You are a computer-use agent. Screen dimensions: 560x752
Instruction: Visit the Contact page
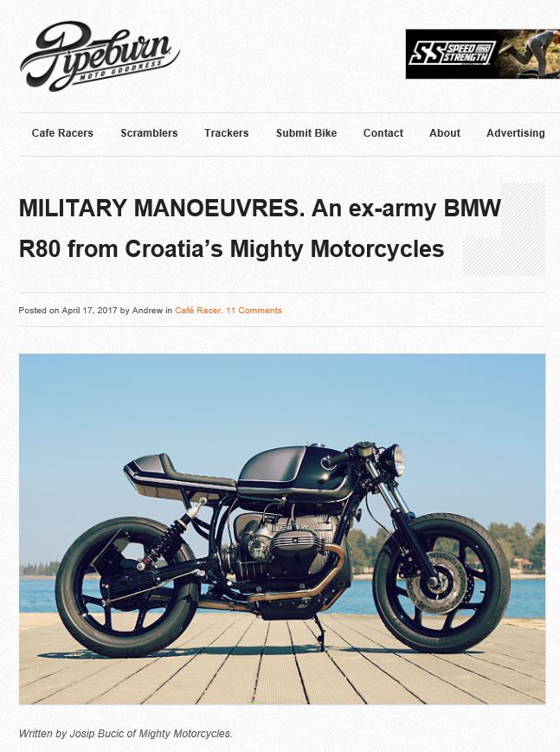click(x=383, y=133)
